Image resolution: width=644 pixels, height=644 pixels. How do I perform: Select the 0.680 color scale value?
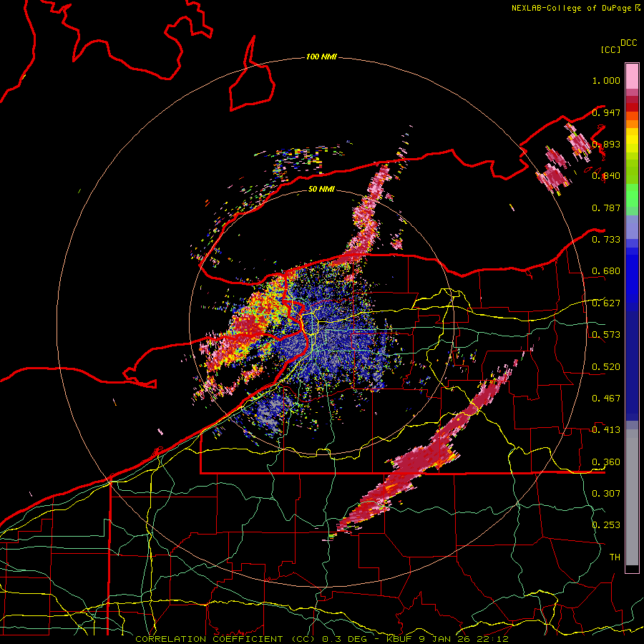point(606,271)
